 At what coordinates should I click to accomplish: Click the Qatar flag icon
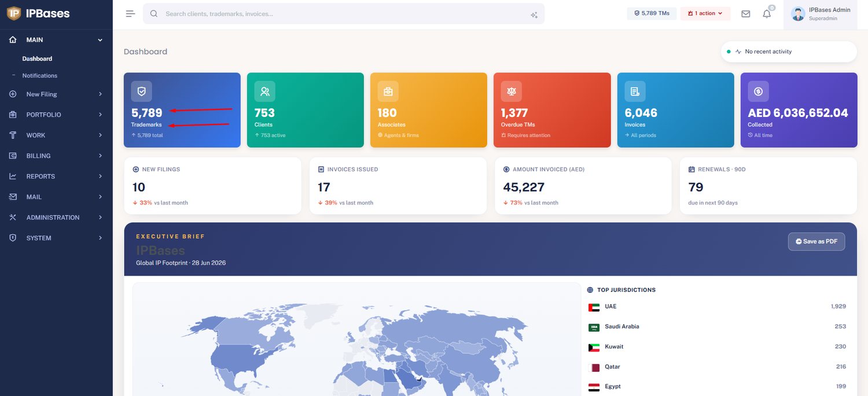click(x=594, y=368)
